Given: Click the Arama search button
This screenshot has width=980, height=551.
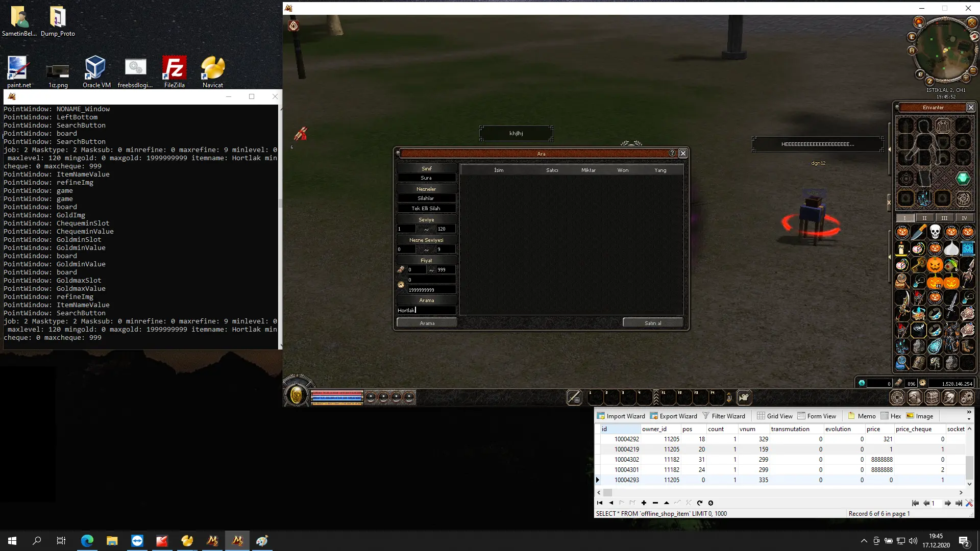Looking at the screenshot, I should pyautogui.click(x=427, y=323).
